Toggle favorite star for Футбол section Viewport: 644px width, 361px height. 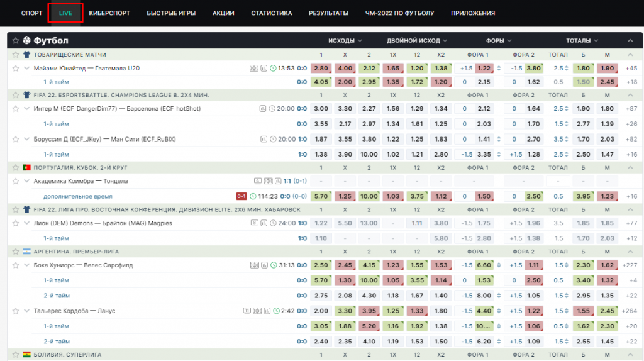[x=16, y=40]
